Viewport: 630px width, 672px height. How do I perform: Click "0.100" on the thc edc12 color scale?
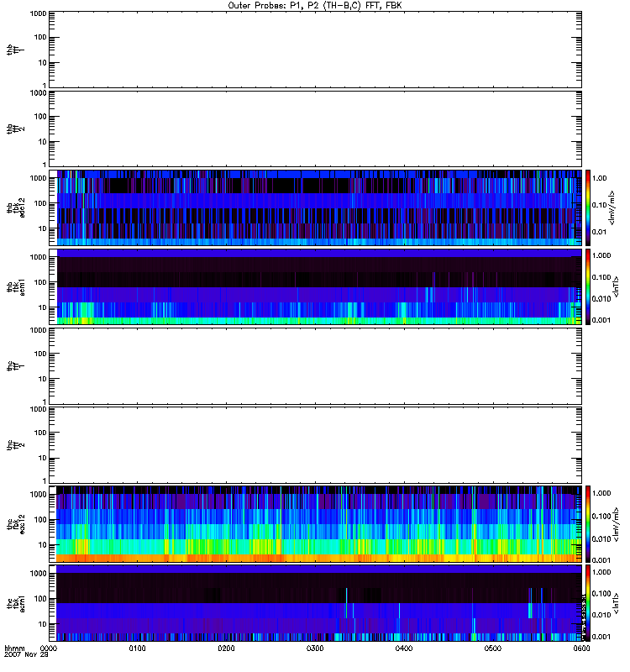pyautogui.click(x=601, y=516)
